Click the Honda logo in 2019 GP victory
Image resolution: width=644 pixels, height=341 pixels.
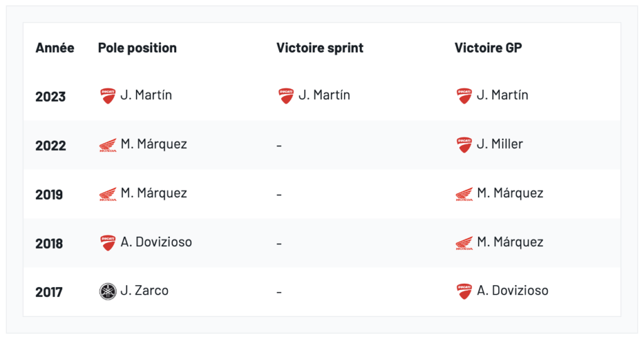(x=464, y=194)
